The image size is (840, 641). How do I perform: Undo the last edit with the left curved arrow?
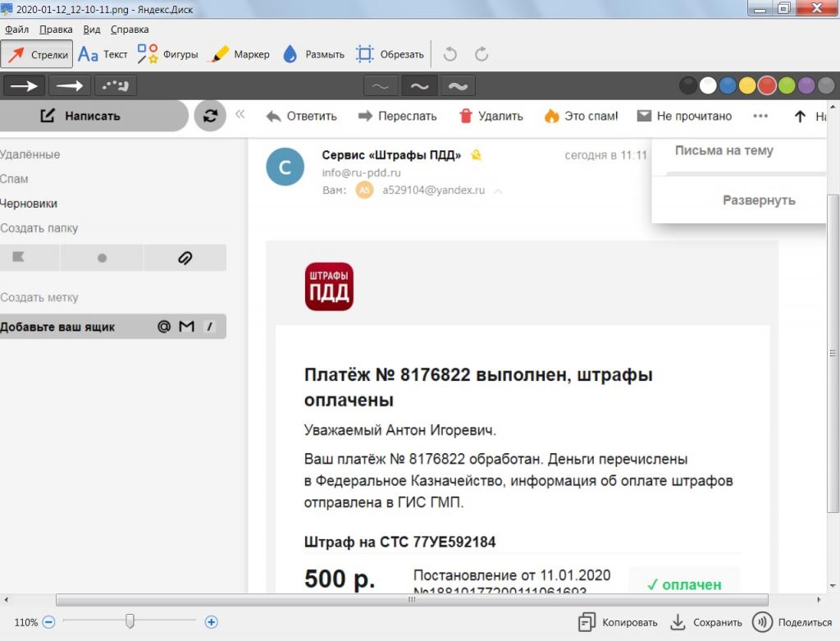pyautogui.click(x=450, y=54)
